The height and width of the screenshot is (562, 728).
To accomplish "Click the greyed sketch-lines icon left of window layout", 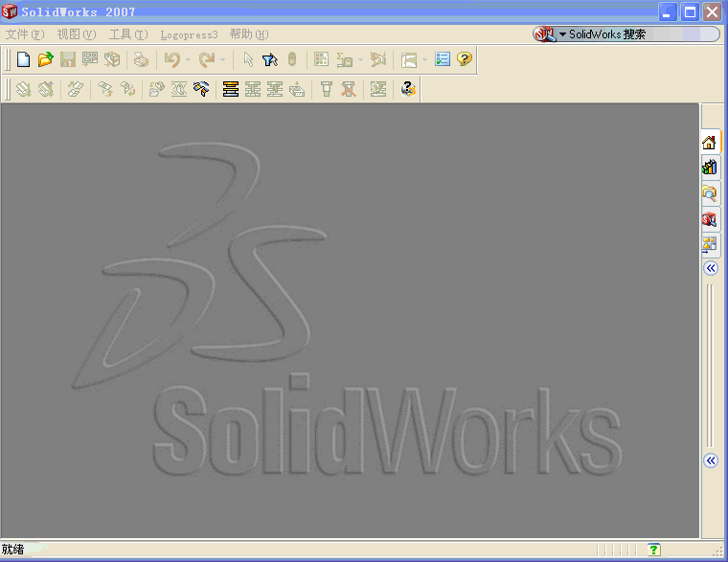I will coord(378,59).
